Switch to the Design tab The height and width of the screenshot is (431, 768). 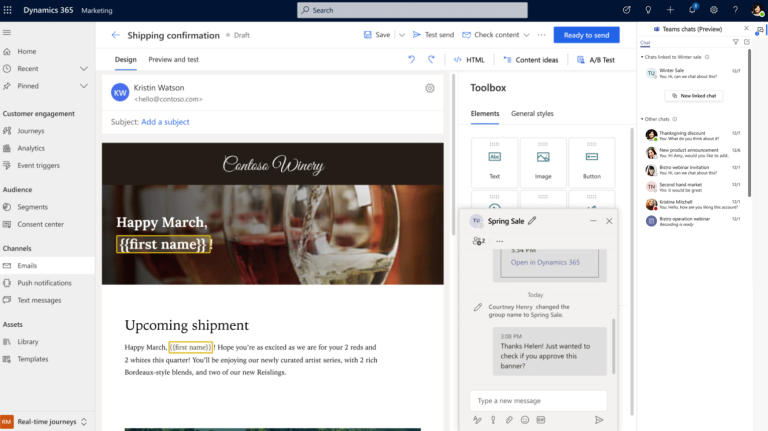[126, 59]
